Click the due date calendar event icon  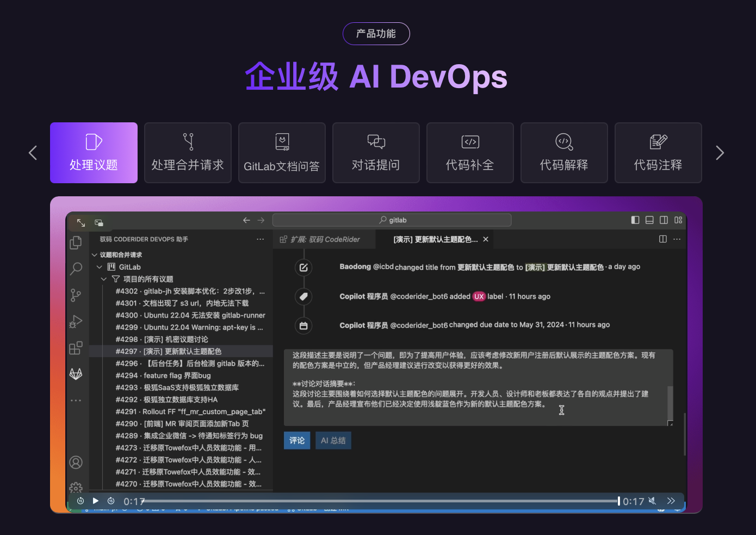point(303,326)
